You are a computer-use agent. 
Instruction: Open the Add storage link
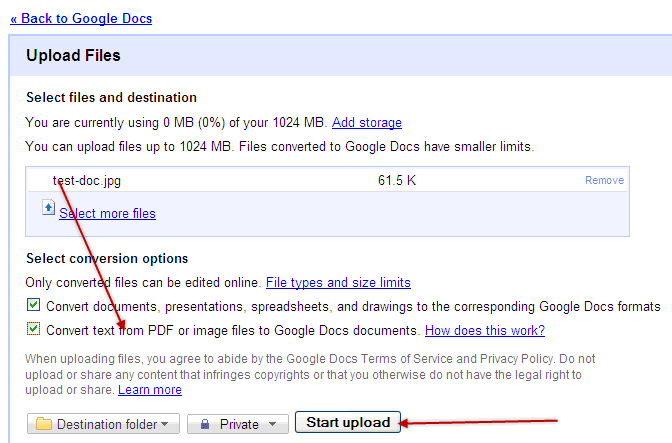(x=367, y=123)
